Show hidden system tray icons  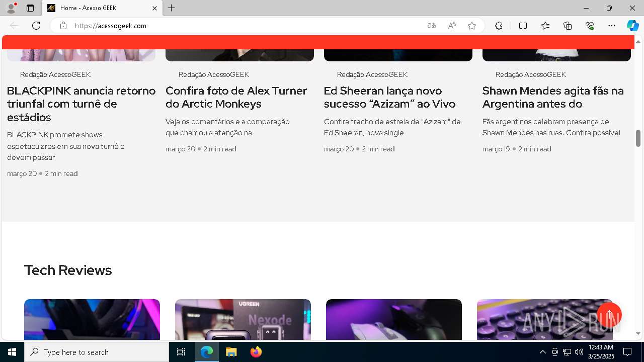[542, 352]
